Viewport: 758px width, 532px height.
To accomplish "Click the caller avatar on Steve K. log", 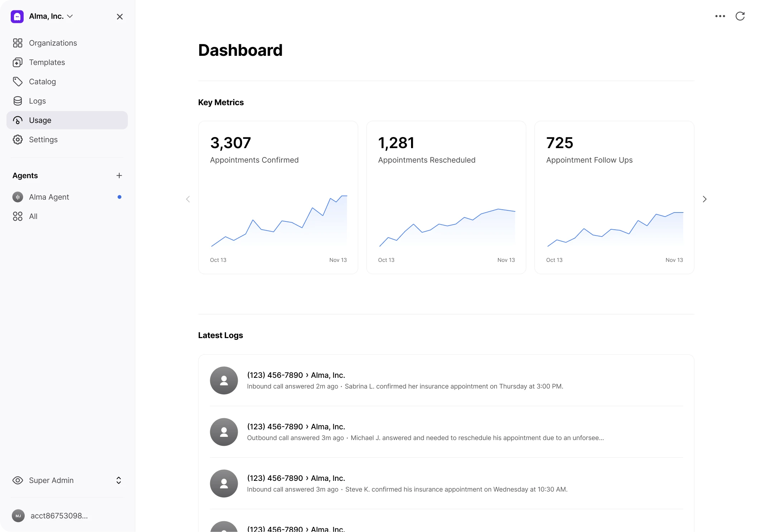I will click(224, 484).
